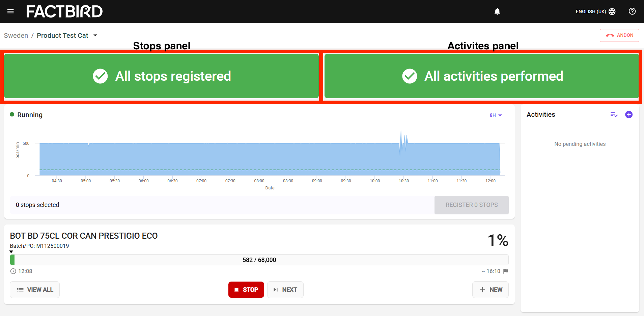Click the 582 / 68,000 count
The width and height of the screenshot is (644, 316).
click(x=259, y=260)
